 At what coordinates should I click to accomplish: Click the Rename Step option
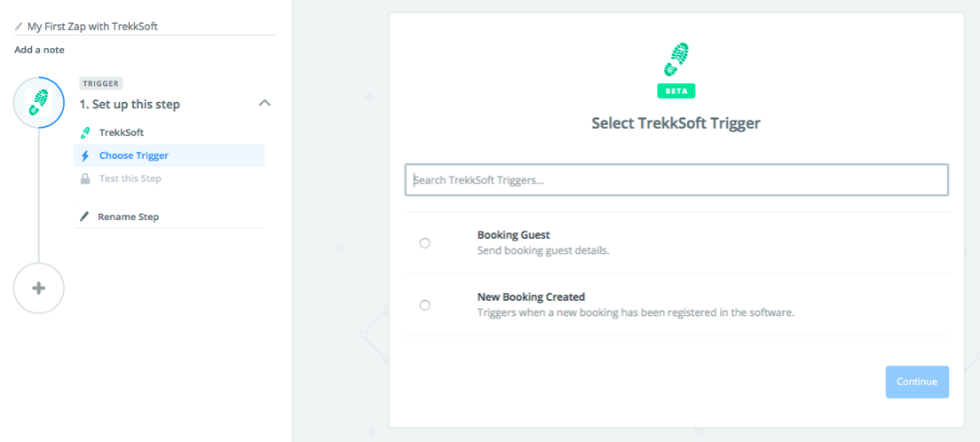(129, 217)
